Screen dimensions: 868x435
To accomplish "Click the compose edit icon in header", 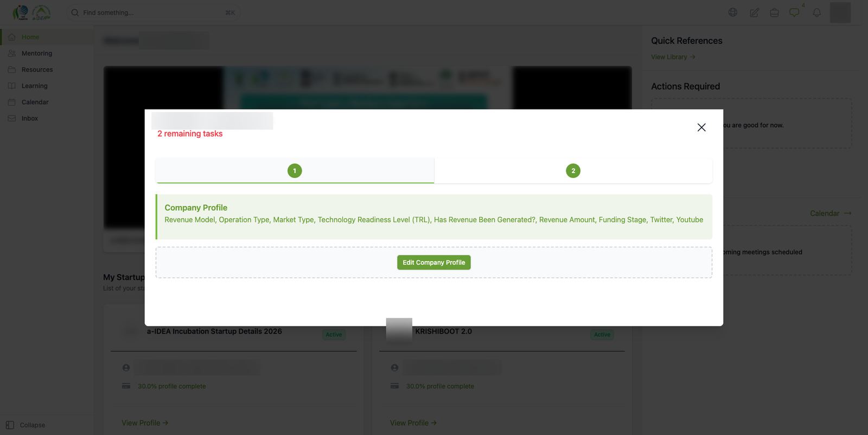I will 754,12.
